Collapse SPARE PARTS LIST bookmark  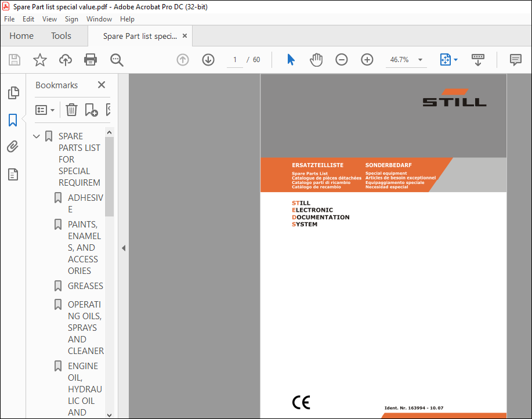pyautogui.click(x=37, y=136)
